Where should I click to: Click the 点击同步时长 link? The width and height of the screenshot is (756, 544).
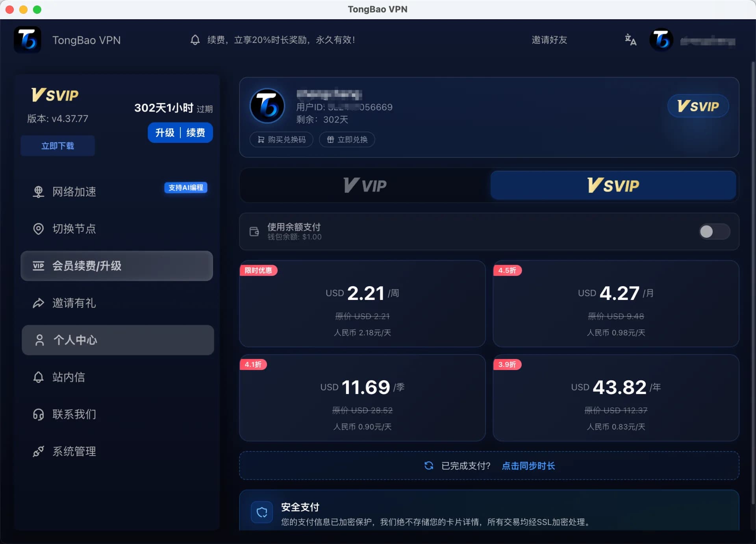[528, 466]
